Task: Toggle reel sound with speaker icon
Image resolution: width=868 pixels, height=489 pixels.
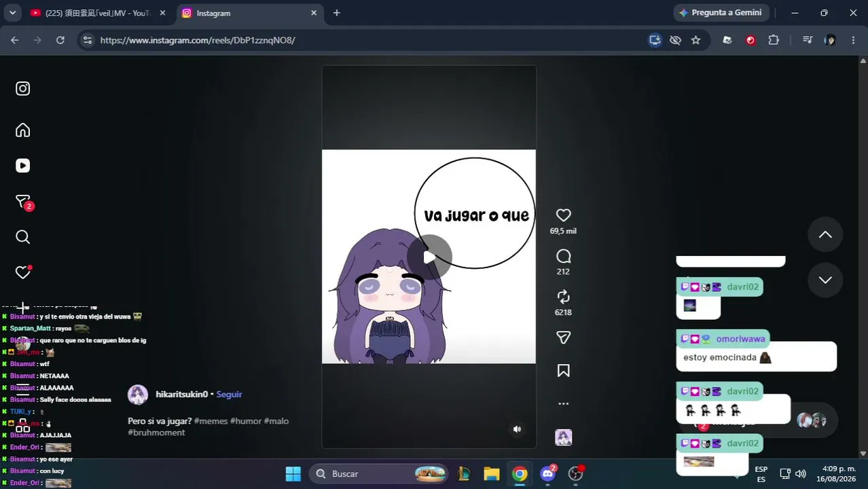Action: tap(517, 429)
